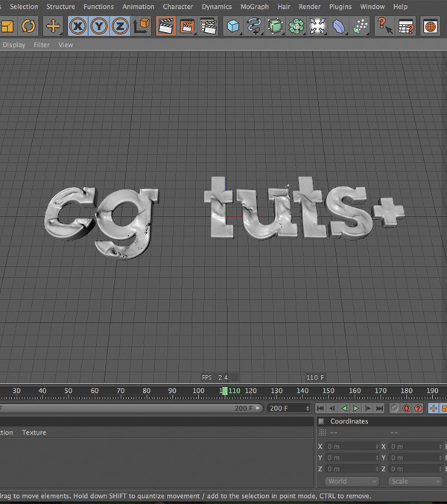The height and width of the screenshot is (504, 447).
Task: Click the size Z coordinate field
Action: (416, 469)
